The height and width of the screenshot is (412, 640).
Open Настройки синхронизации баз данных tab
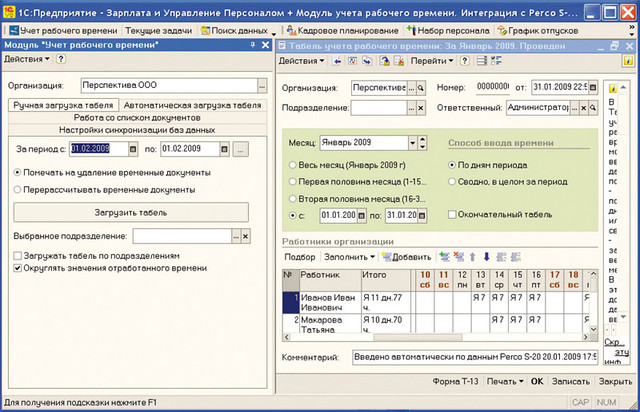[x=137, y=130]
